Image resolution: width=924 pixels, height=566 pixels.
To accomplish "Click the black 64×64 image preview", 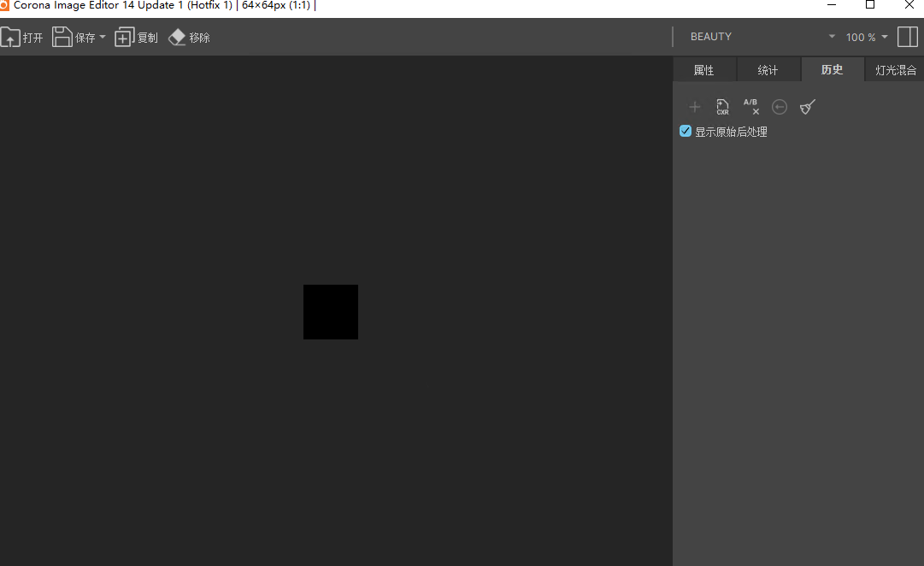I will point(331,312).
